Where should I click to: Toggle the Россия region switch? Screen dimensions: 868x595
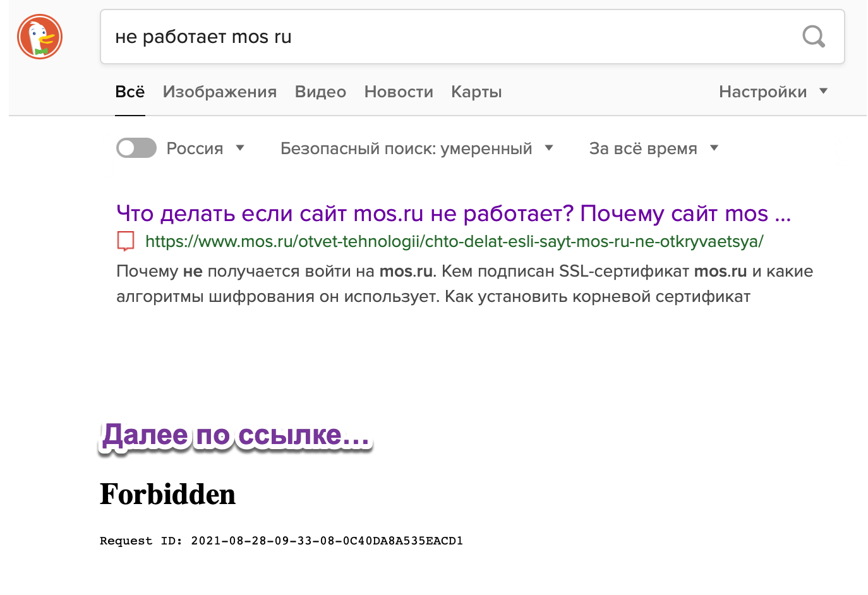click(136, 148)
